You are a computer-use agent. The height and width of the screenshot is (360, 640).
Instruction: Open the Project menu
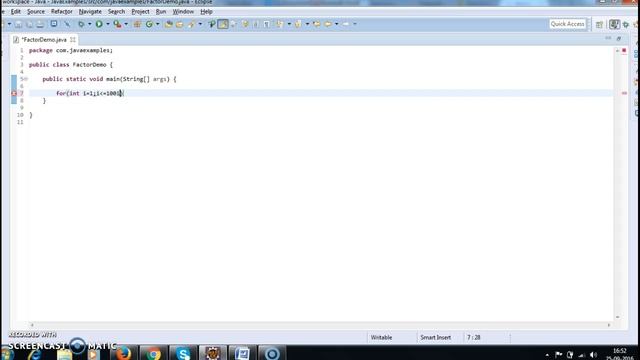[x=140, y=12]
